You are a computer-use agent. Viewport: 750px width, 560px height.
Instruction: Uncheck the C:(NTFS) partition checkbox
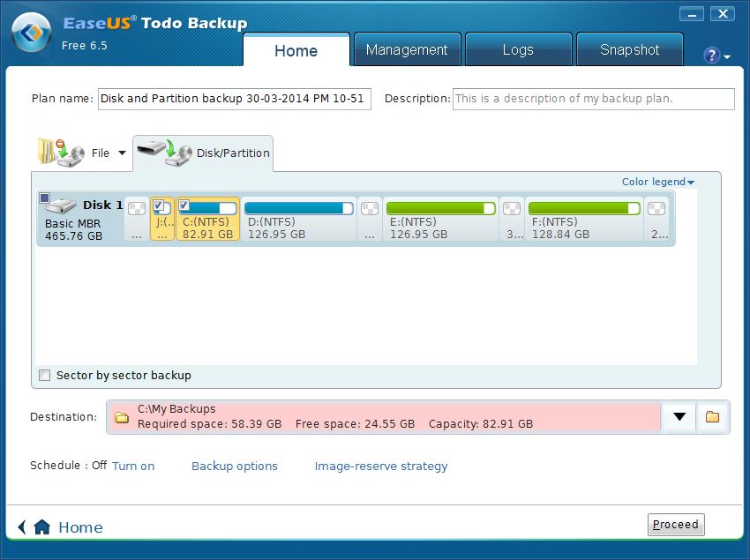coord(184,205)
